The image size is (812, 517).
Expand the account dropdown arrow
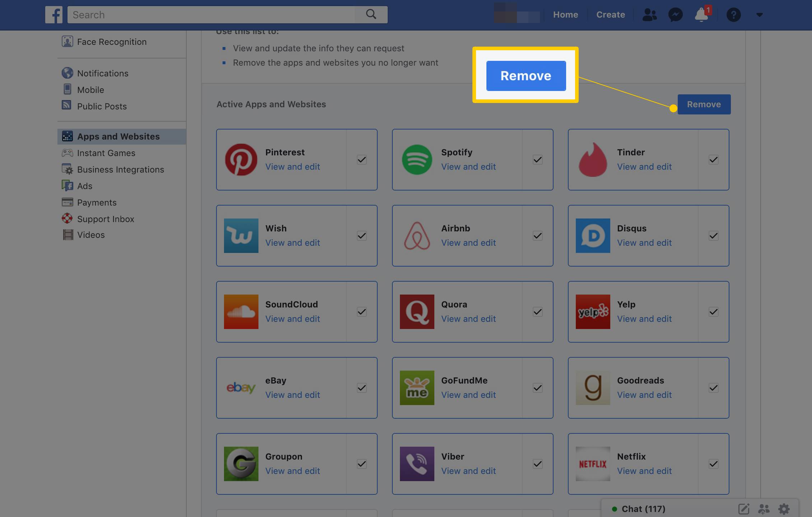tap(759, 15)
